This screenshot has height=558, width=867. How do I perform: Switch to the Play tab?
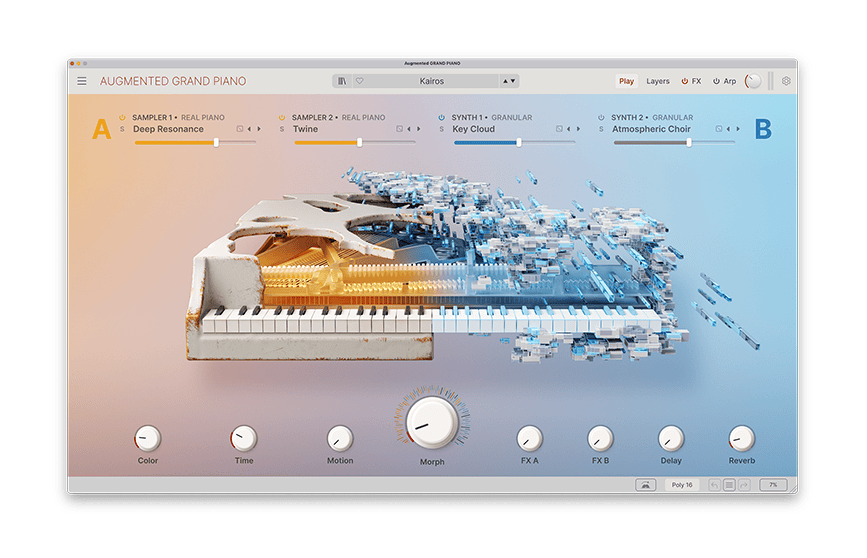(626, 81)
